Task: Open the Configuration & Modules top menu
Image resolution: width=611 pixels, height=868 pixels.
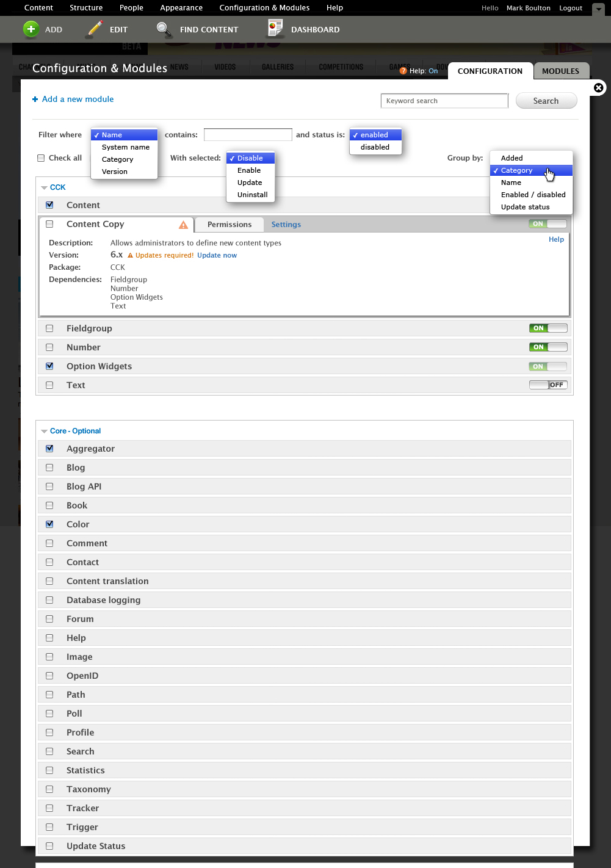Action: 264,8
